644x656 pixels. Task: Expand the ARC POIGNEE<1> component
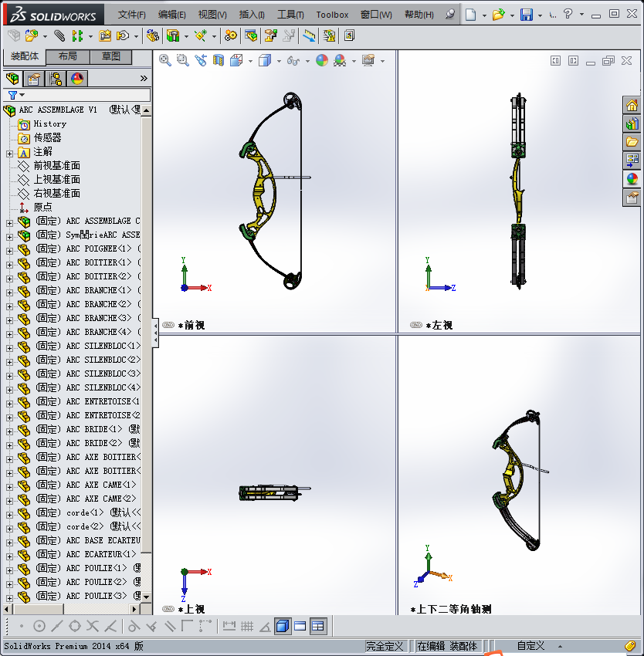tap(9, 251)
